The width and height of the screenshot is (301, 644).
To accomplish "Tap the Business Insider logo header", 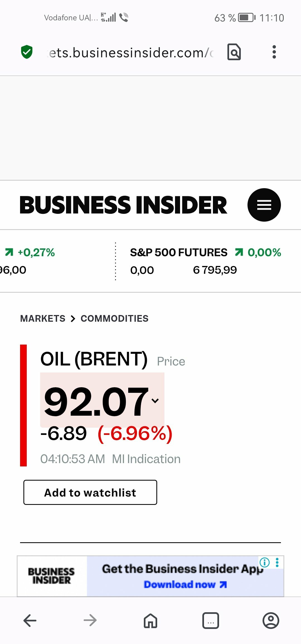I will [123, 205].
